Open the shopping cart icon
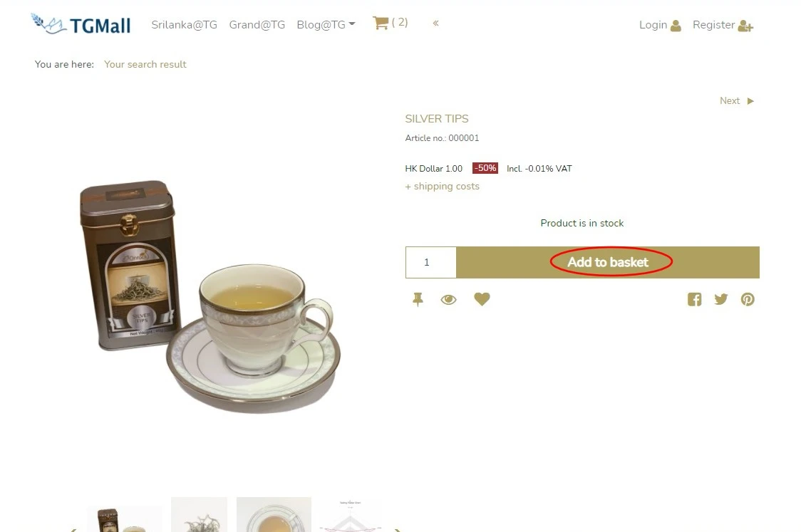 [381, 23]
